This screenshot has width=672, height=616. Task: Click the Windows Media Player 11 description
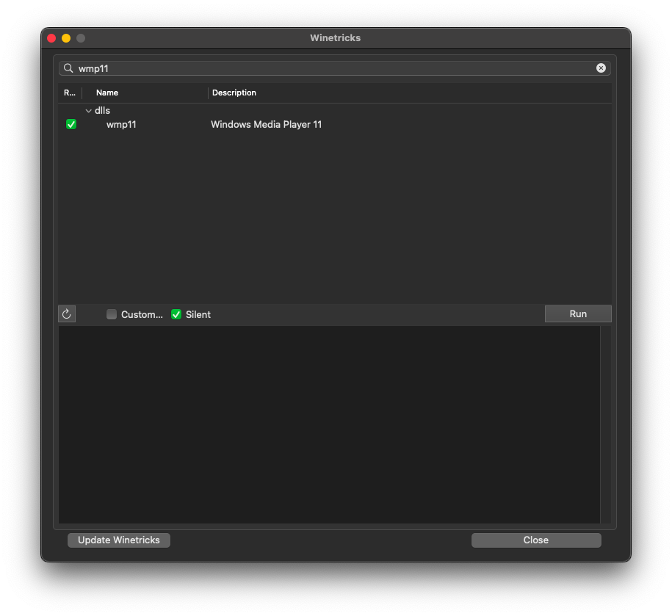(x=266, y=125)
